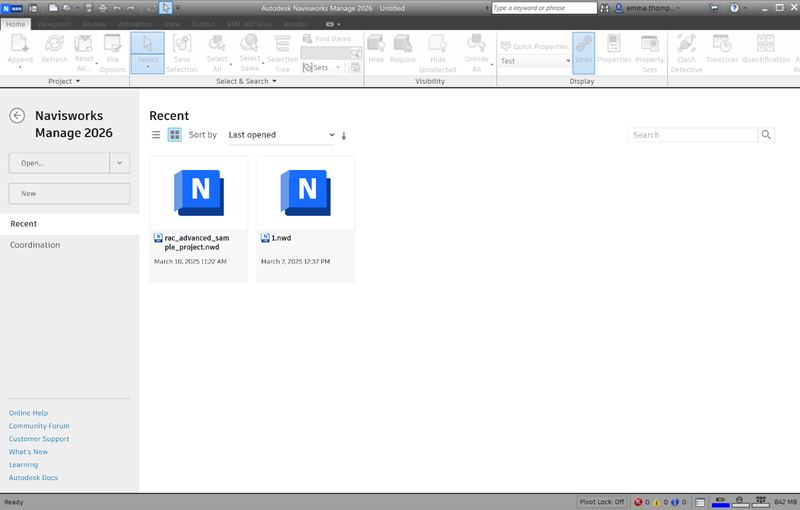Toggle the Links display button
The width and height of the screenshot is (800, 510).
point(584,53)
